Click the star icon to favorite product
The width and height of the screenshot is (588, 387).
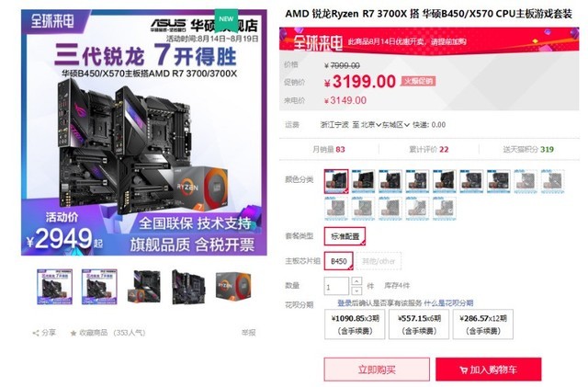coord(73,333)
